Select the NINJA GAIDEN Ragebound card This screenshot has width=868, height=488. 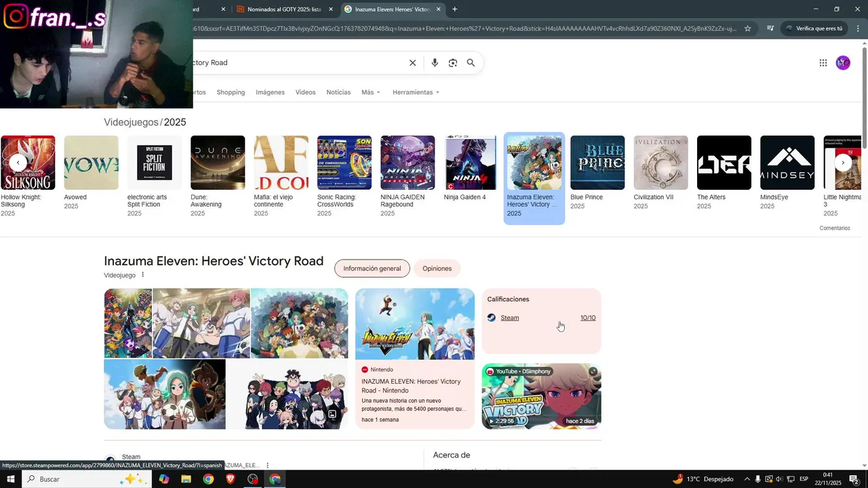click(x=408, y=176)
